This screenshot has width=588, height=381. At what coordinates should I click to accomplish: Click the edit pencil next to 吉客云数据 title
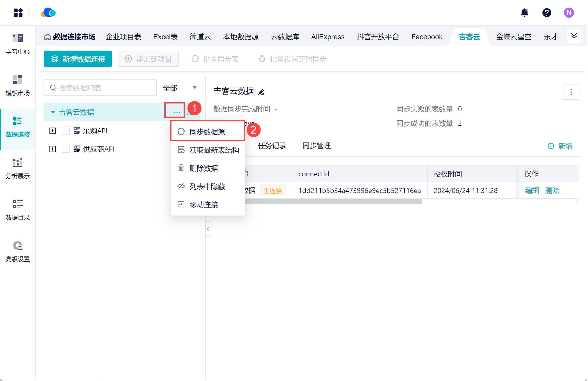tap(261, 92)
